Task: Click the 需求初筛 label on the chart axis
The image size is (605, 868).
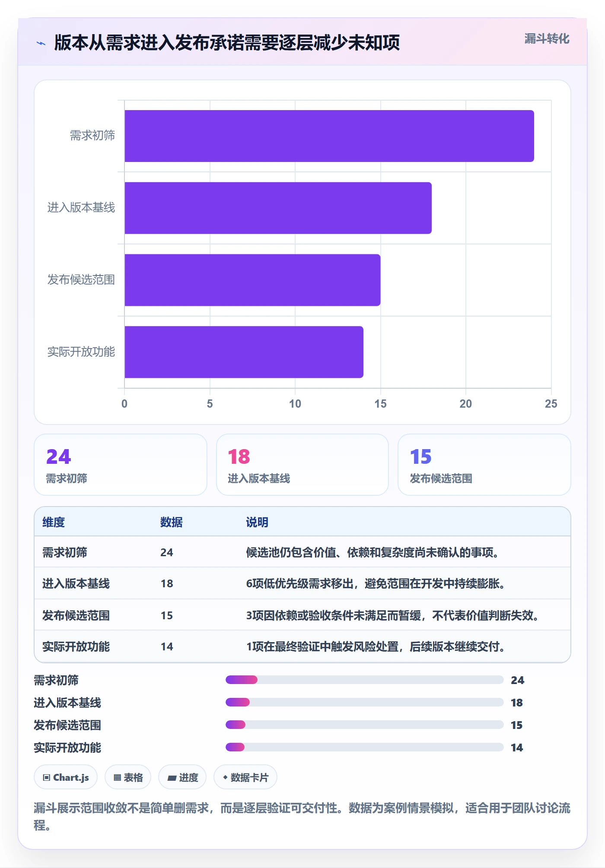Action: [x=92, y=136]
